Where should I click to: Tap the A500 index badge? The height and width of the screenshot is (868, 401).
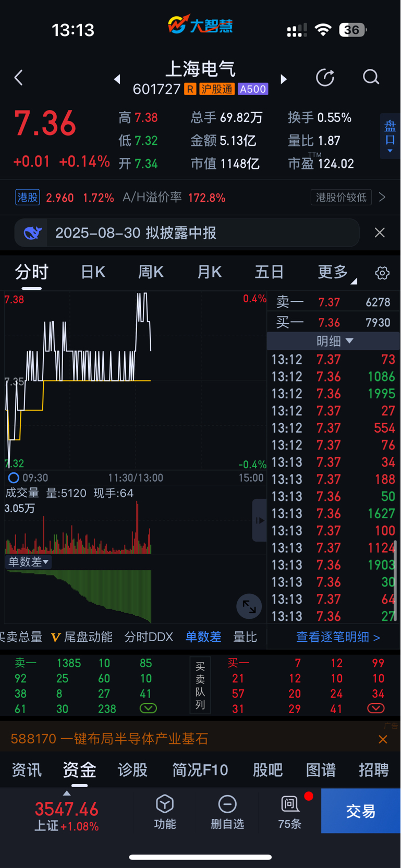click(253, 89)
